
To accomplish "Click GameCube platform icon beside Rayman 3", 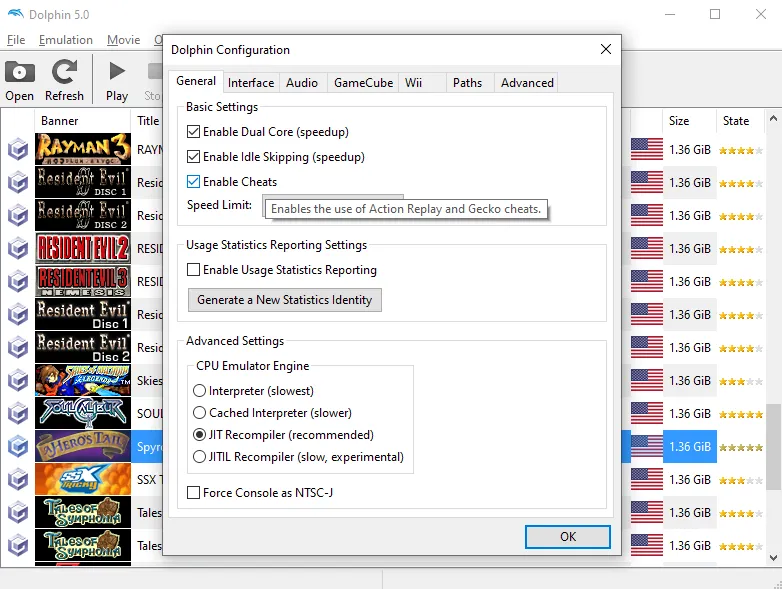I will (x=18, y=150).
